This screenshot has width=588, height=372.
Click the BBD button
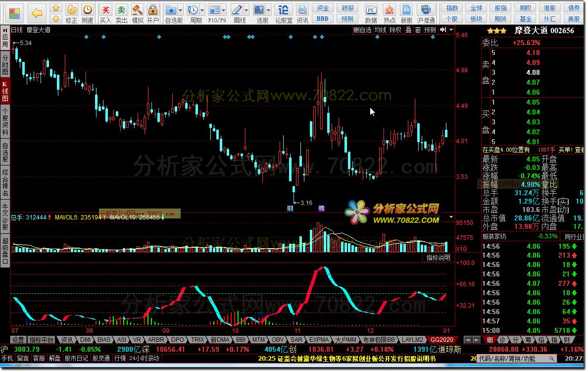click(x=323, y=19)
